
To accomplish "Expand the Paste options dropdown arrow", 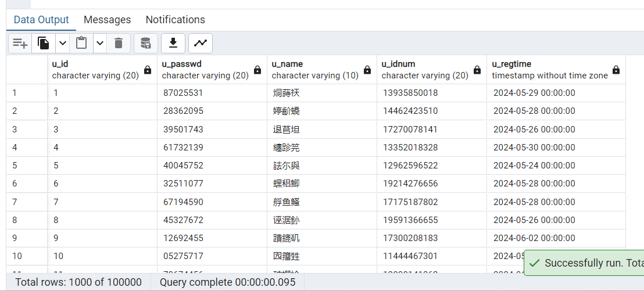I will tap(100, 43).
